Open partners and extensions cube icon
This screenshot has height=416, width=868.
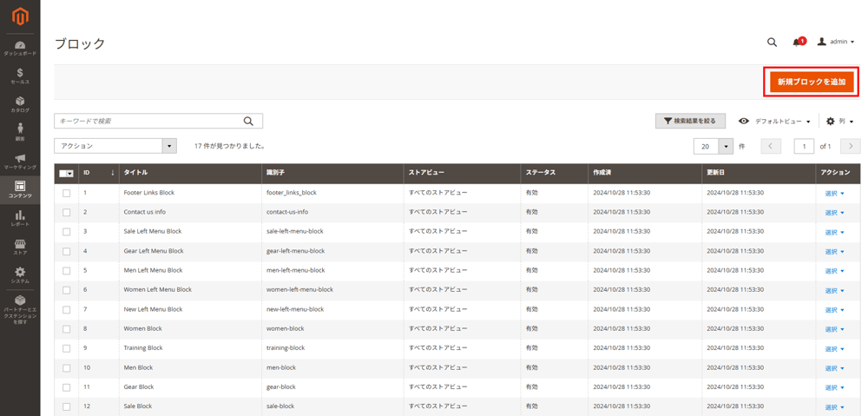coord(20,300)
